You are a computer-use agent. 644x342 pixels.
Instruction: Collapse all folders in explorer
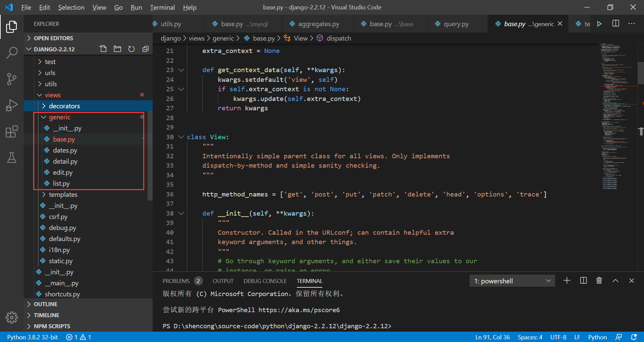(146, 49)
